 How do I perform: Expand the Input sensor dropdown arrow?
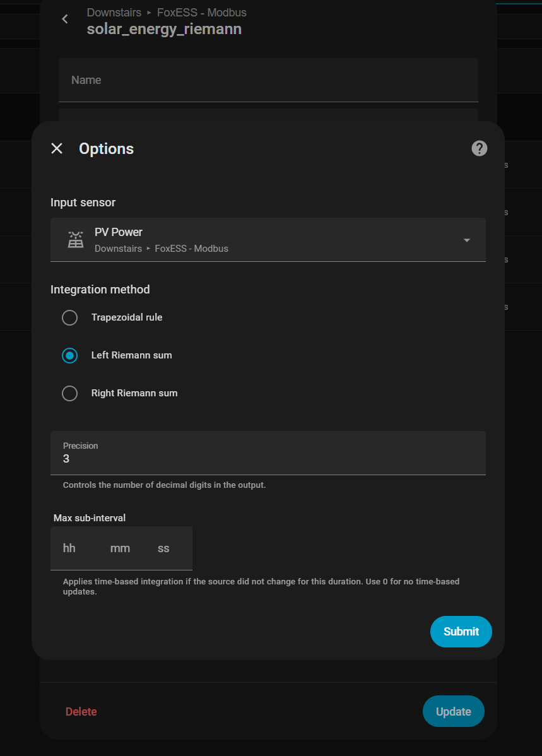pyautogui.click(x=466, y=240)
